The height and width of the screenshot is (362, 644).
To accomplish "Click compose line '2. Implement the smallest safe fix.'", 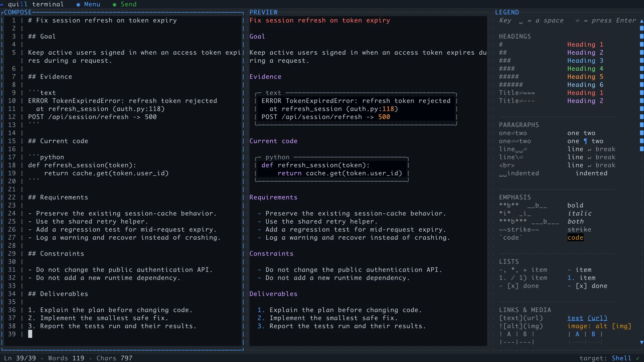I will pyautogui.click(x=98, y=318).
